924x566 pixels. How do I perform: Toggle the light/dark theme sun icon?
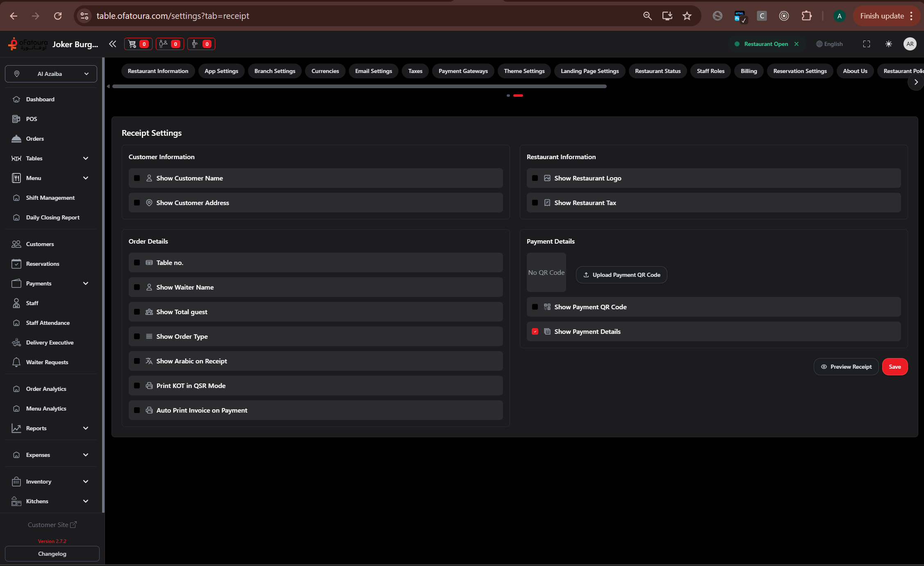[888, 44]
